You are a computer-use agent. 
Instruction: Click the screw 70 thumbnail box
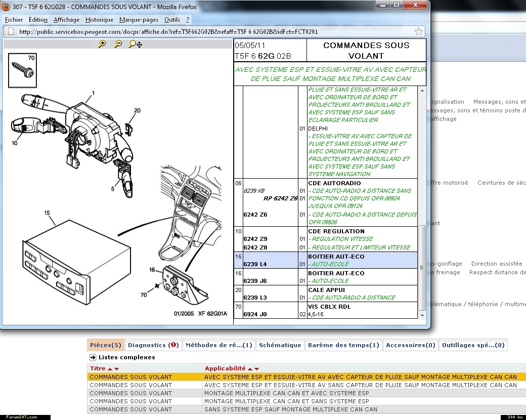(x=22, y=70)
